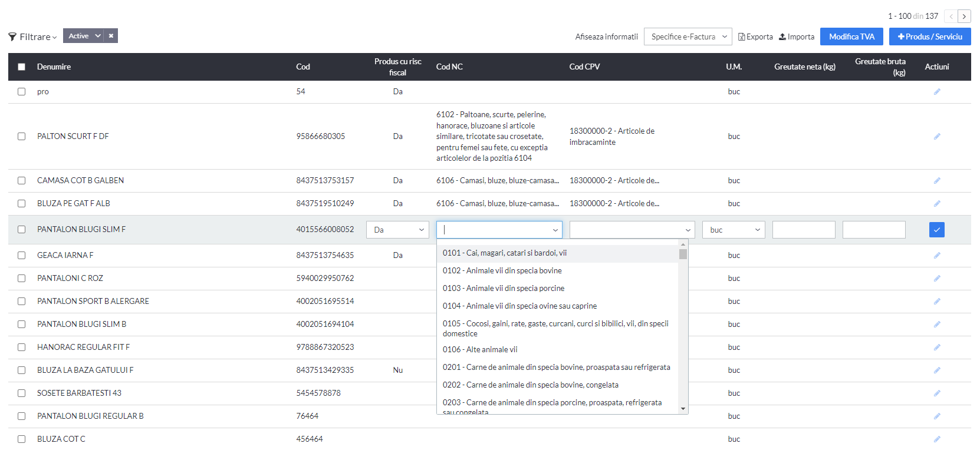Select 0101 - Cai, magari, catari option

click(x=557, y=253)
